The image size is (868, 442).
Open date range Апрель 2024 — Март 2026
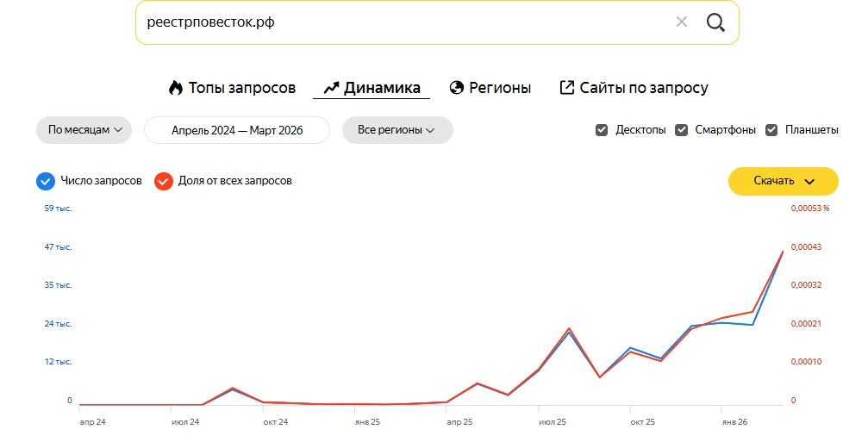pos(237,130)
